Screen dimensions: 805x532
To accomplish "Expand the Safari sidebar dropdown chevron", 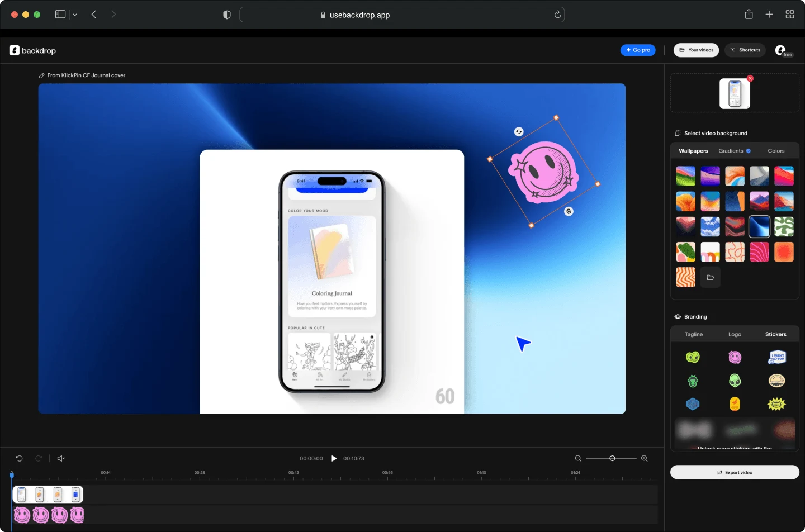I will pyautogui.click(x=75, y=15).
